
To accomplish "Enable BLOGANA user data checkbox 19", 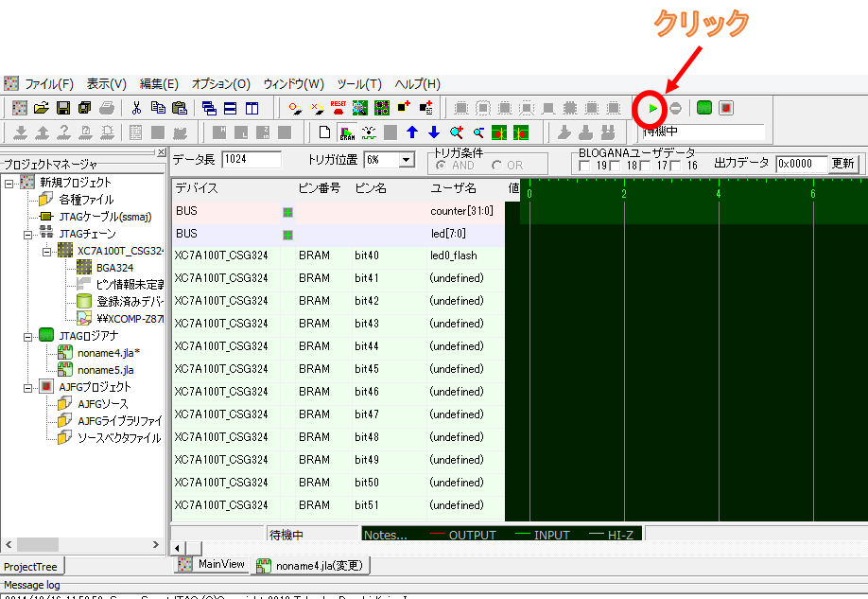I will click(x=584, y=167).
